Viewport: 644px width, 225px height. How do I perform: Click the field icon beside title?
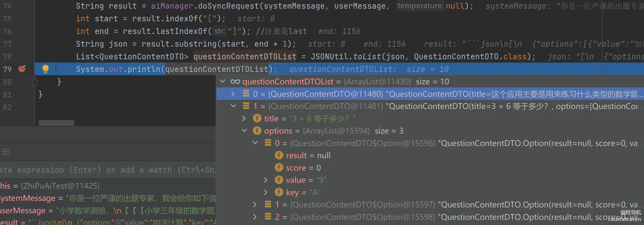pos(257,118)
